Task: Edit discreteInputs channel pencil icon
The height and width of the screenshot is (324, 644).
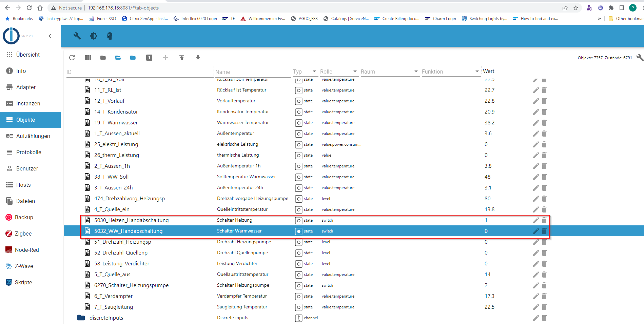Action: tap(536, 318)
